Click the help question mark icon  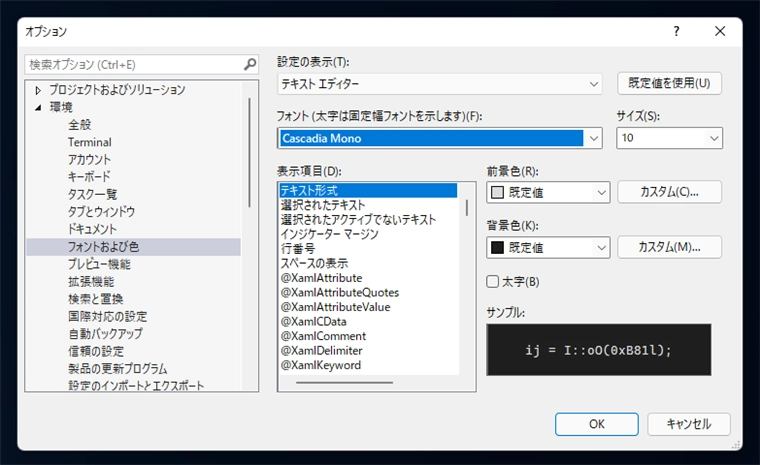(676, 32)
